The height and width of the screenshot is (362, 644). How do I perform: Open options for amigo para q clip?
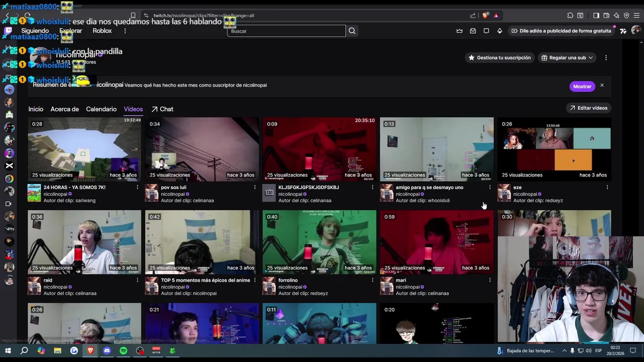(x=490, y=187)
